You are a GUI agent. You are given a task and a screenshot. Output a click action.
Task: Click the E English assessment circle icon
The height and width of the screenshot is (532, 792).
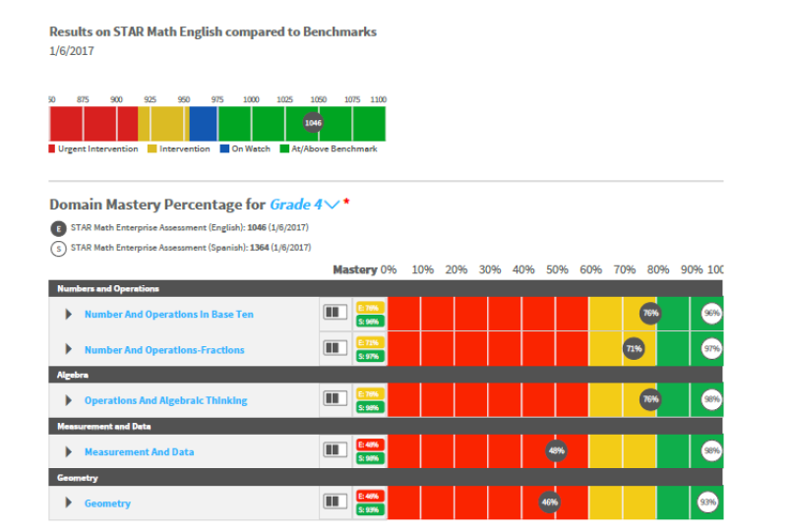click(x=59, y=229)
